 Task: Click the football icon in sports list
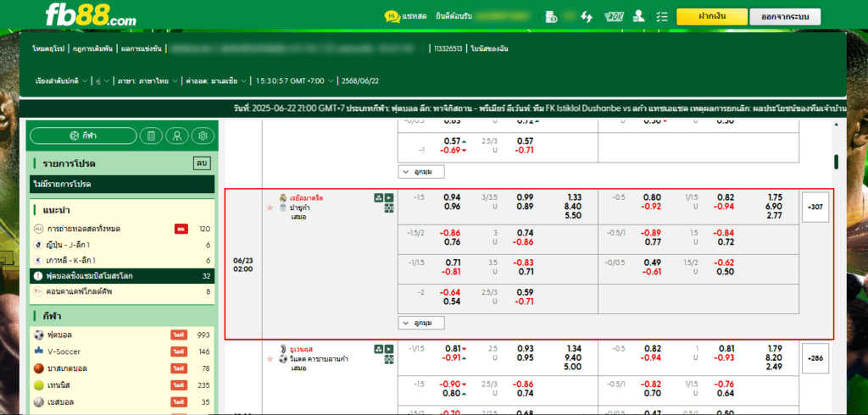pyautogui.click(x=39, y=335)
